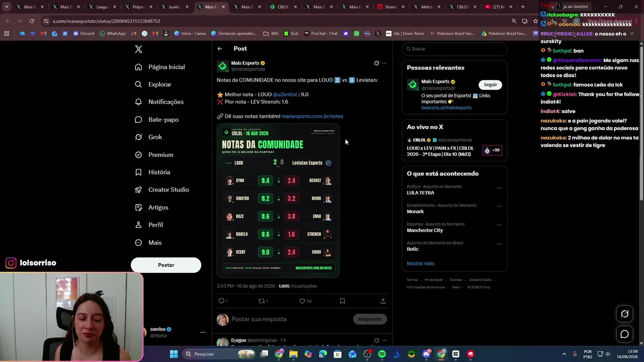The width and height of the screenshot is (644, 362).
Task: Open the Chrome apps grid icon
Action: 7,34
